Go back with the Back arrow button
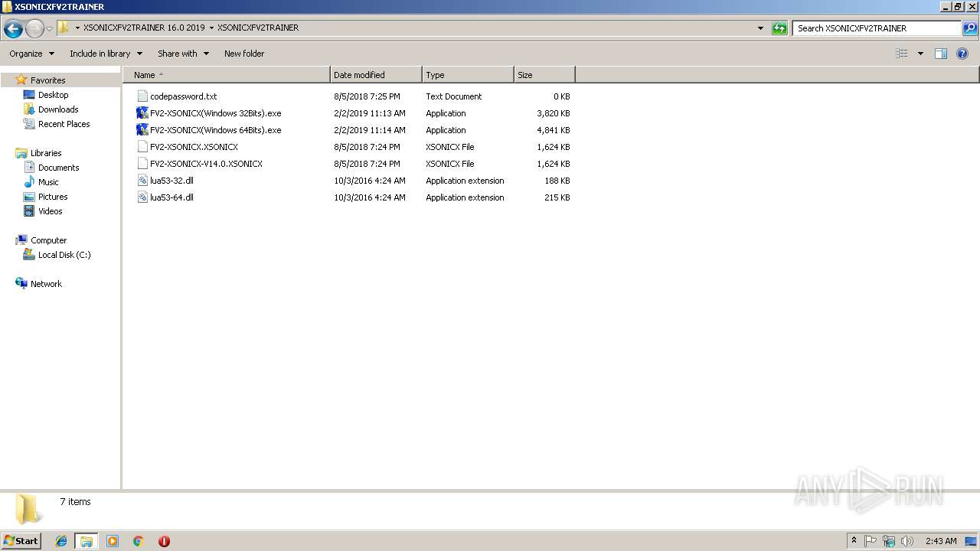The image size is (980, 551). (13, 28)
